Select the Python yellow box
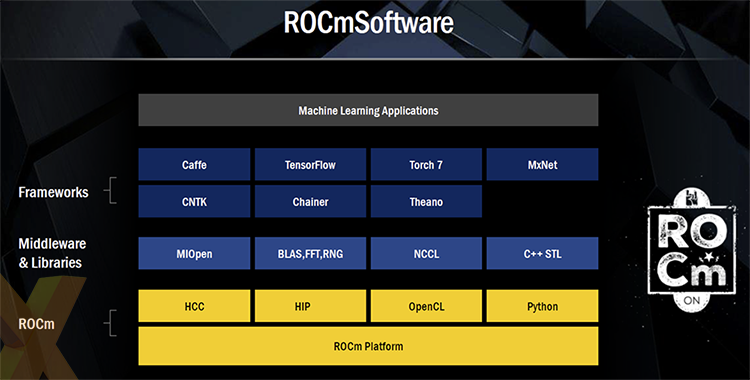Viewport: 750px width, 380px height. click(x=542, y=306)
